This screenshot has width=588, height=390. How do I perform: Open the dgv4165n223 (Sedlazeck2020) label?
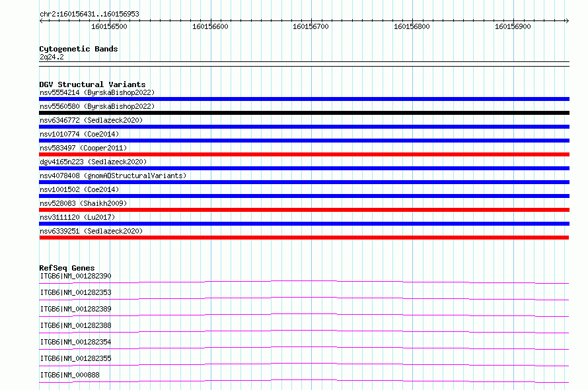(x=93, y=162)
